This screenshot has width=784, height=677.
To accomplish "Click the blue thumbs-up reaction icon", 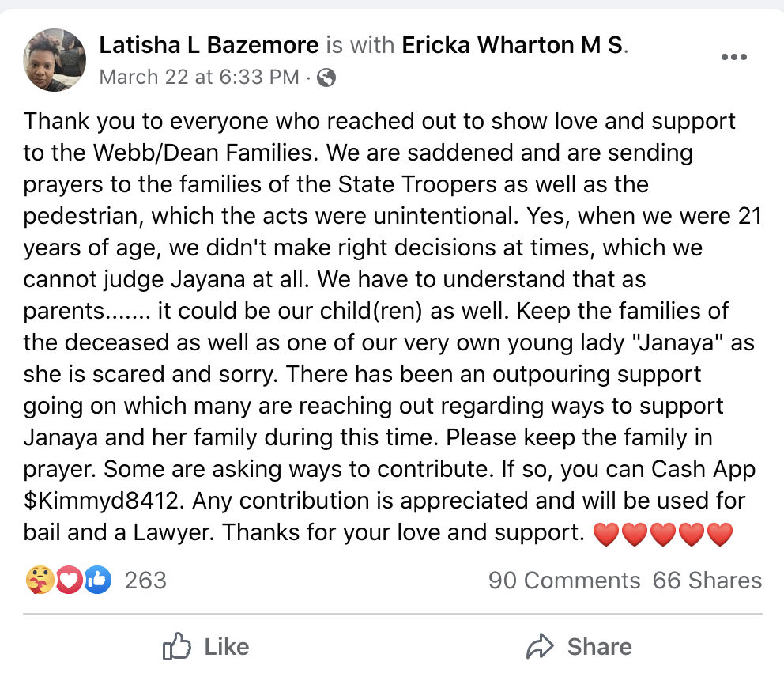I will click(x=97, y=581).
